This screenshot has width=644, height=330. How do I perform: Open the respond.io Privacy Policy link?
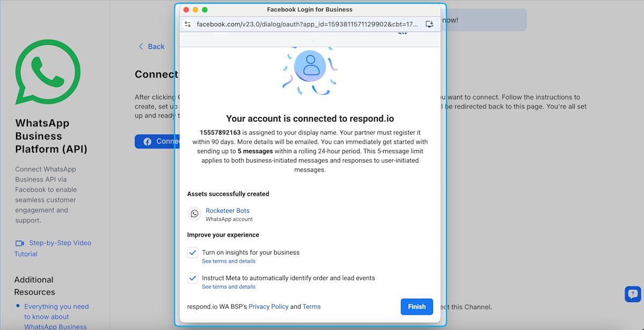click(268, 307)
